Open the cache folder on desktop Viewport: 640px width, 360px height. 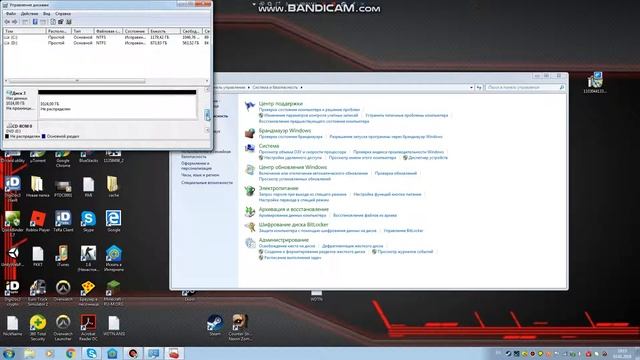pyautogui.click(x=113, y=186)
